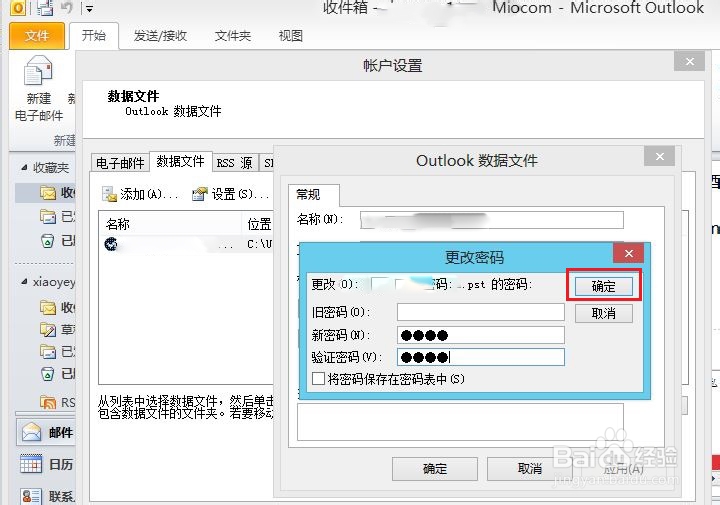Close the 帐户设置 window
Image resolution: width=720 pixels, height=505 pixels.
tap(689, 62)
